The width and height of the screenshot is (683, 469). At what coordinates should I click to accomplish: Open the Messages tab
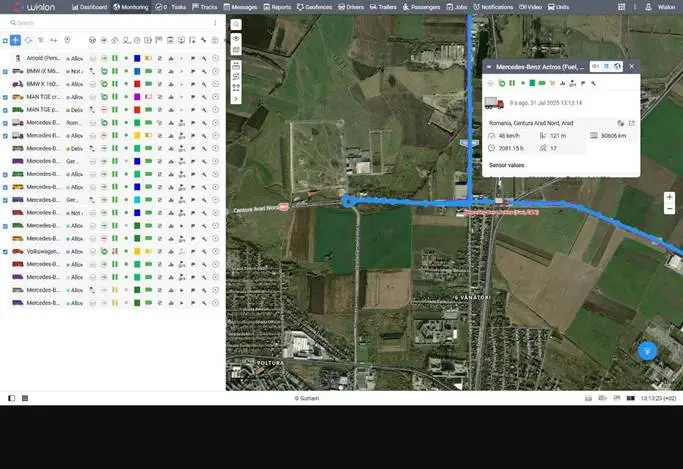point(240,7)
